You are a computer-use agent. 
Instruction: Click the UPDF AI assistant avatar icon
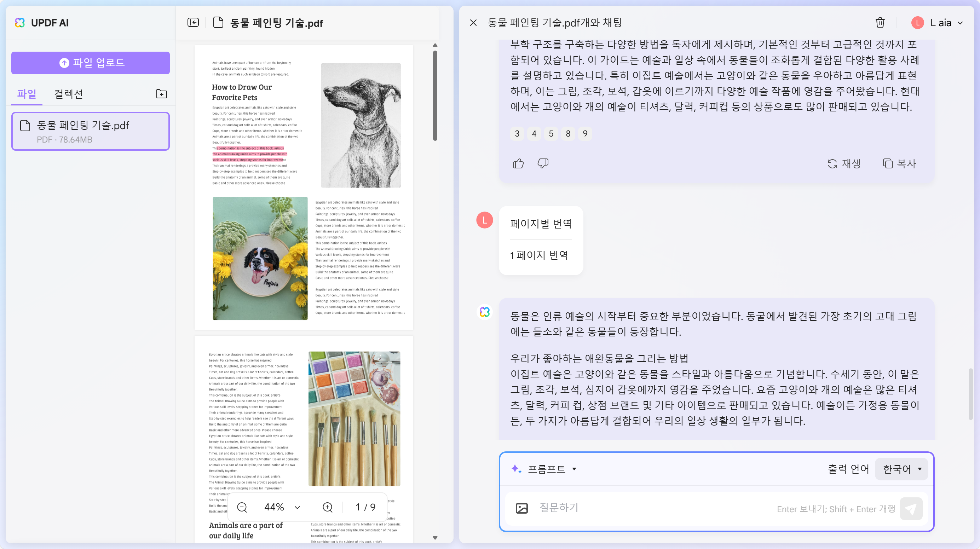pyautogui.click(x=485, y=312)
